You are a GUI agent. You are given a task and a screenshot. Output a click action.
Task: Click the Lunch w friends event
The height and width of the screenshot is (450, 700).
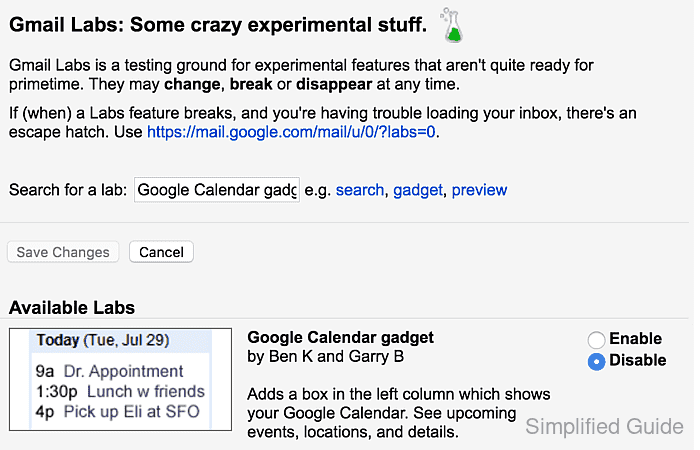pos(146,392)
